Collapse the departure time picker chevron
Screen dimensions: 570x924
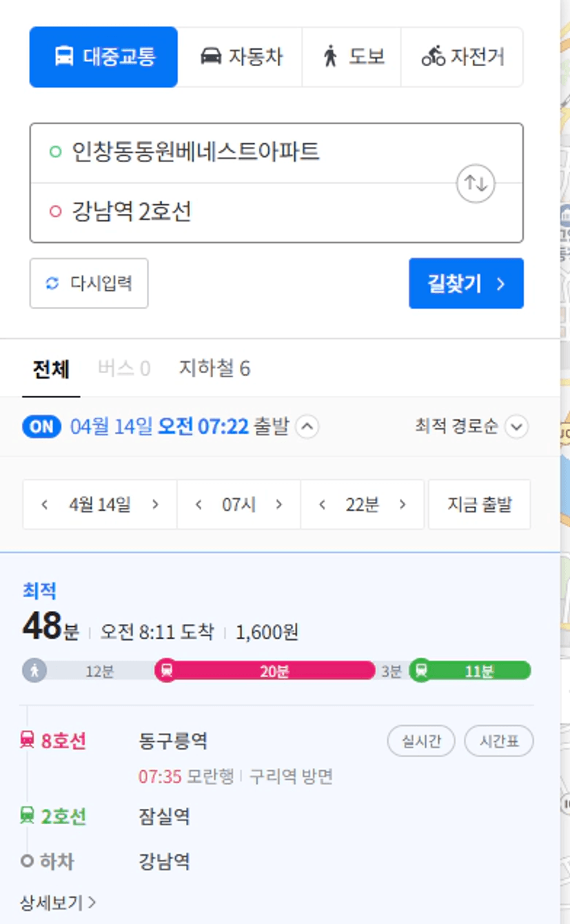pos(307,428)
